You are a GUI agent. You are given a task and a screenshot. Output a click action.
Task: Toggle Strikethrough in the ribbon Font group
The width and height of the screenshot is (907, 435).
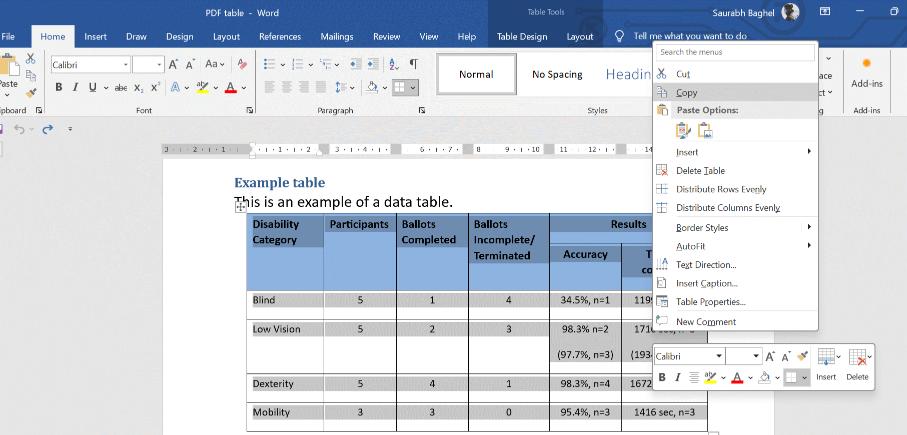point(121,87)
